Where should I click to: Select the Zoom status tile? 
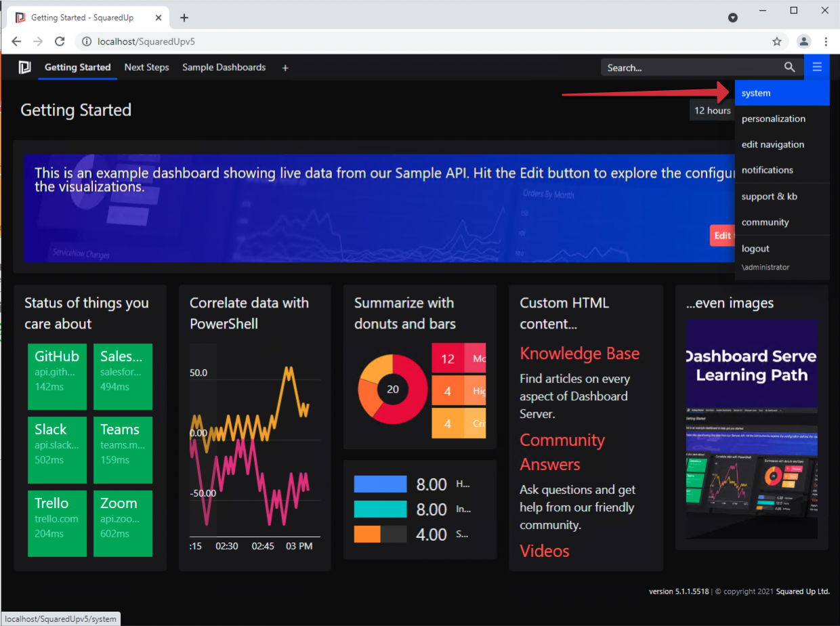[123, 524]
